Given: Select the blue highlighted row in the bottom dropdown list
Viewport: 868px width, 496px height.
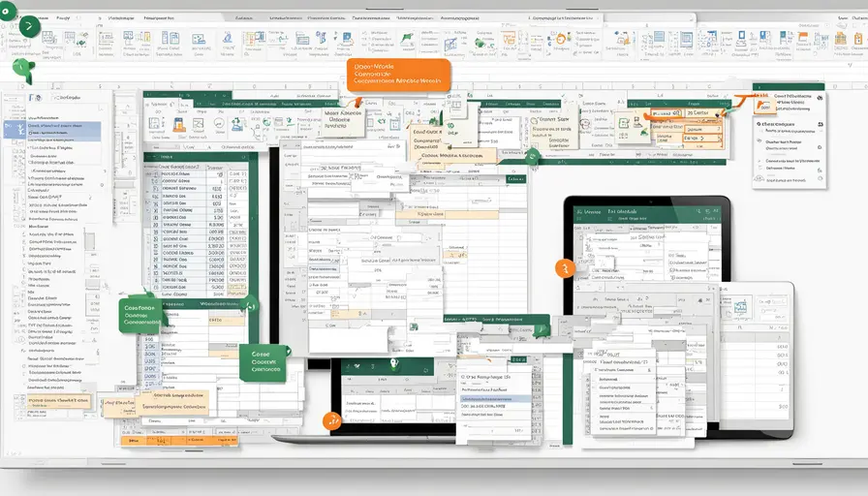Looking at the screenshot, I should (x=496, y=398).
